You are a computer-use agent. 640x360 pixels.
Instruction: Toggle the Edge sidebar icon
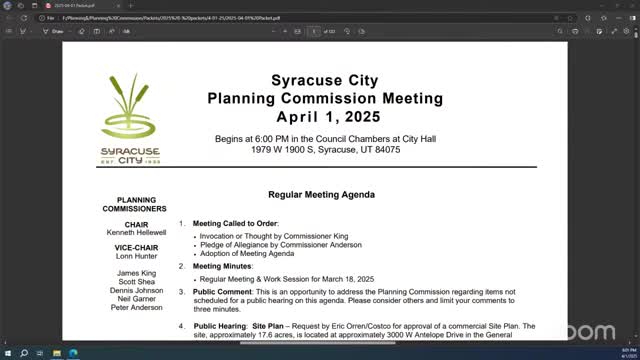633,18
